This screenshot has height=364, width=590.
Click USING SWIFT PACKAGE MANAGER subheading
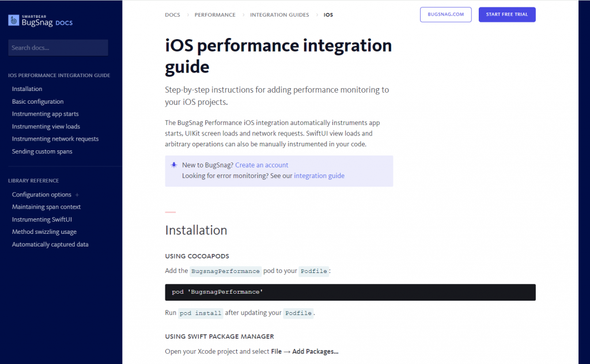220,336
